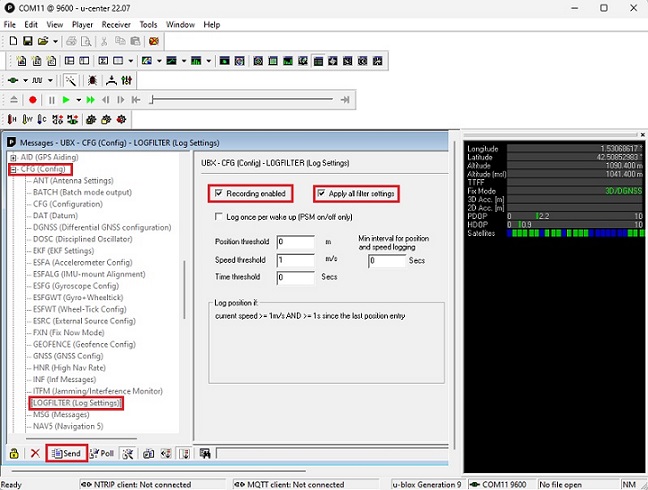Click the debug bug icon

click(92, 80)
